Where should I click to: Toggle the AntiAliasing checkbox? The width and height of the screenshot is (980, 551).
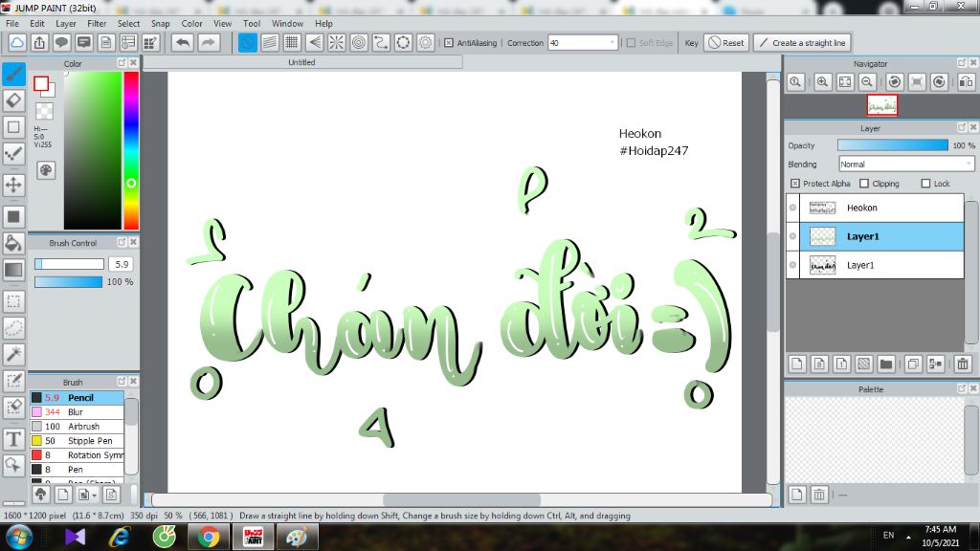449,42
